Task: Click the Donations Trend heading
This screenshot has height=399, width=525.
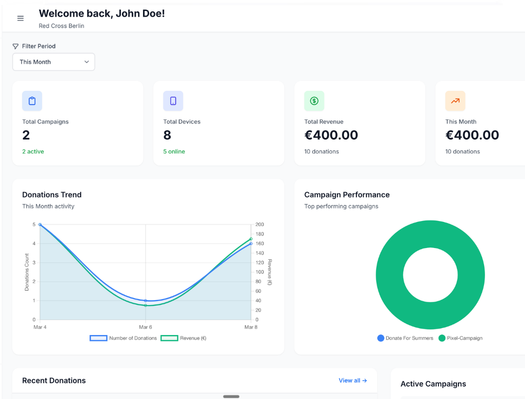Action: pos(52,195)
